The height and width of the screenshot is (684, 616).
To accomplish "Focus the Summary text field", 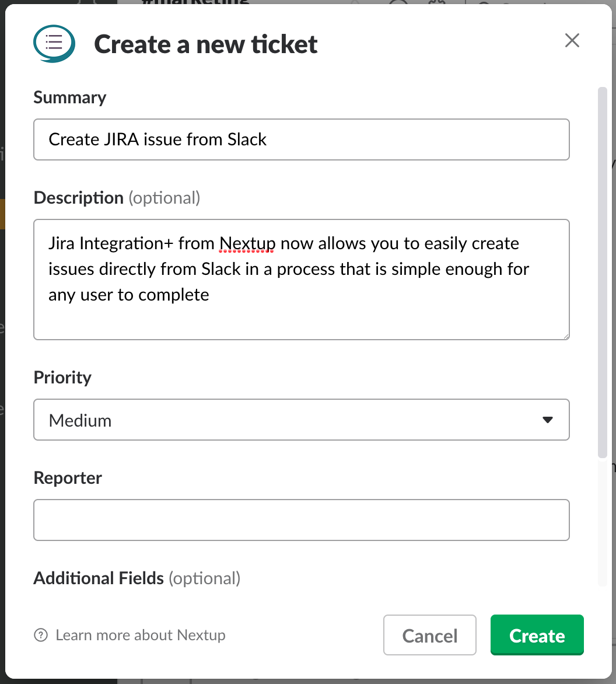I will [x=301, y=139].
